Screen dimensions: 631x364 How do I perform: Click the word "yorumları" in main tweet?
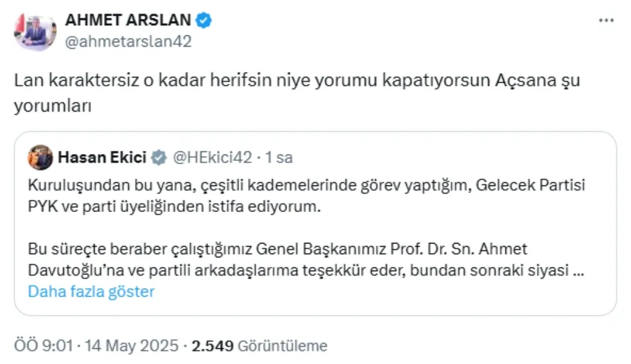[53, 105]
